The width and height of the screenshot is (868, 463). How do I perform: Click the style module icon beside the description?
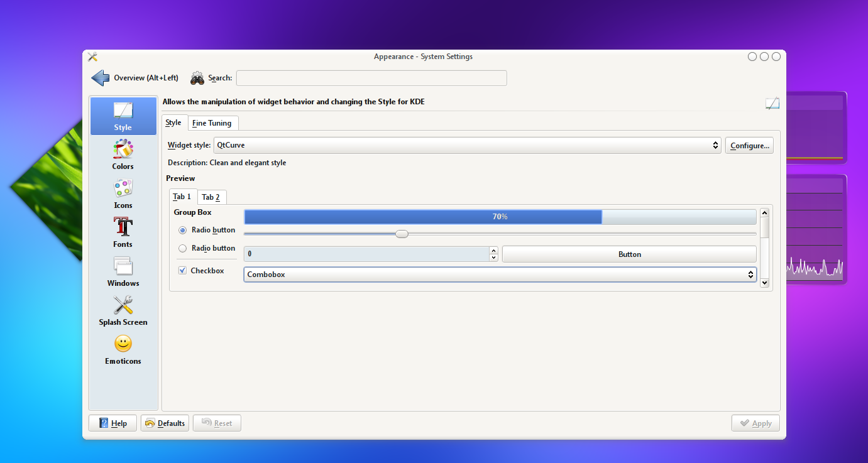pyautogui.click(x=772, y=104)
